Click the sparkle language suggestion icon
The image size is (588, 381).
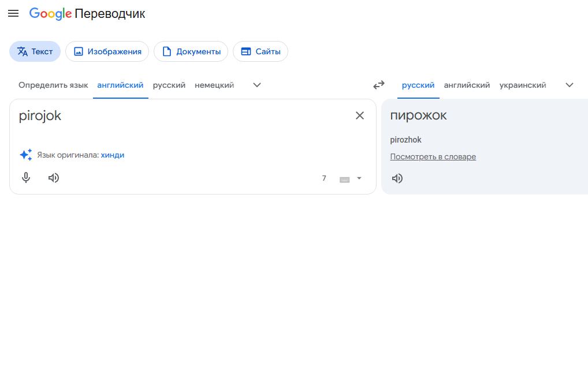[x=26, y=155]
